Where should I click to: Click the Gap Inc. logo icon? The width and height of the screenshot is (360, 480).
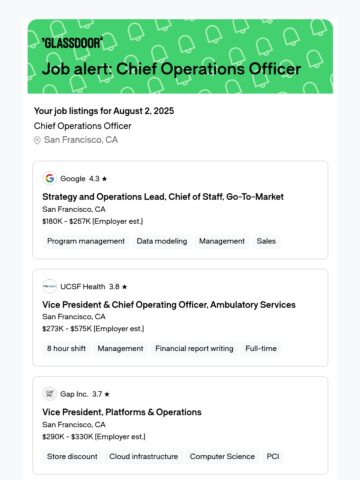(50, 394)
